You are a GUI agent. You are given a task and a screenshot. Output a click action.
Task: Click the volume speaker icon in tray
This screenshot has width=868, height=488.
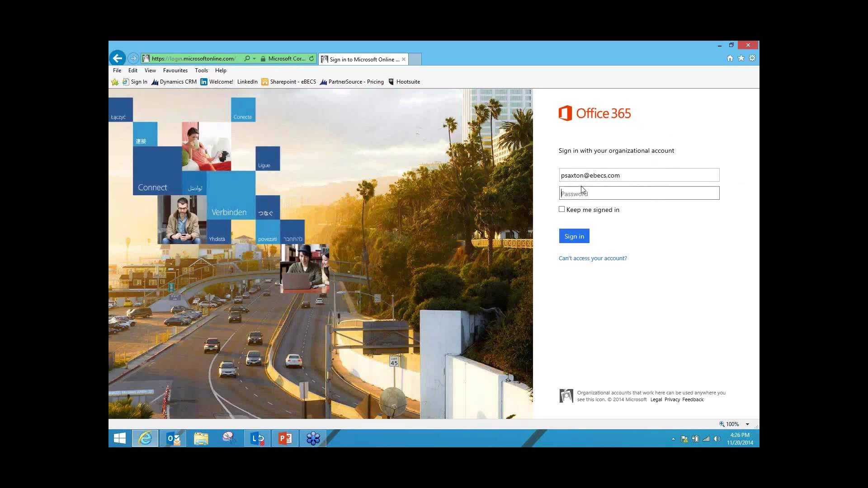coord(717,439)
